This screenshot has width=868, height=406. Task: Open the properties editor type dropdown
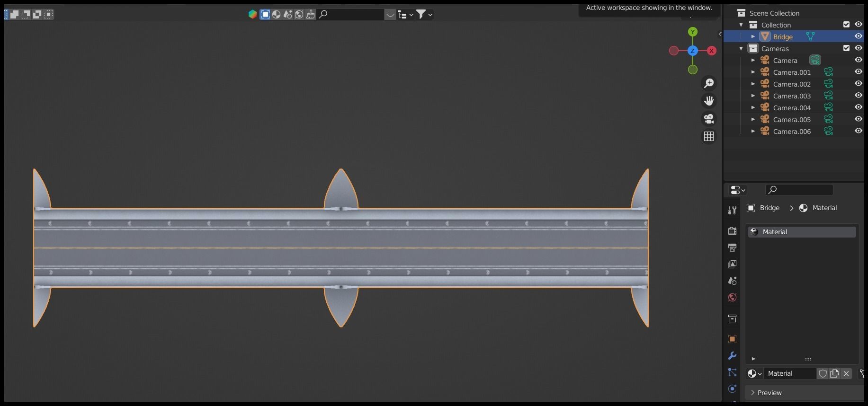[738, 190]
